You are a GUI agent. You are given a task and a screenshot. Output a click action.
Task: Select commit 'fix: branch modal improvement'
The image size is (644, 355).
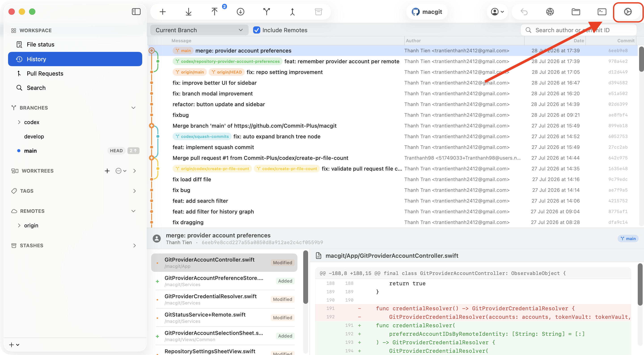tap(393, 93)
